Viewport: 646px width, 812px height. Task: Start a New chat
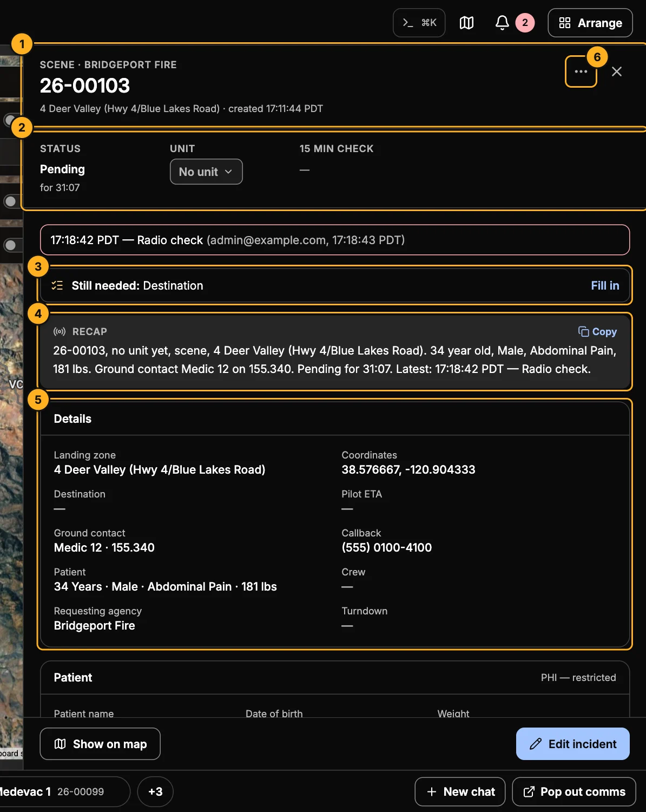[460, 791]
